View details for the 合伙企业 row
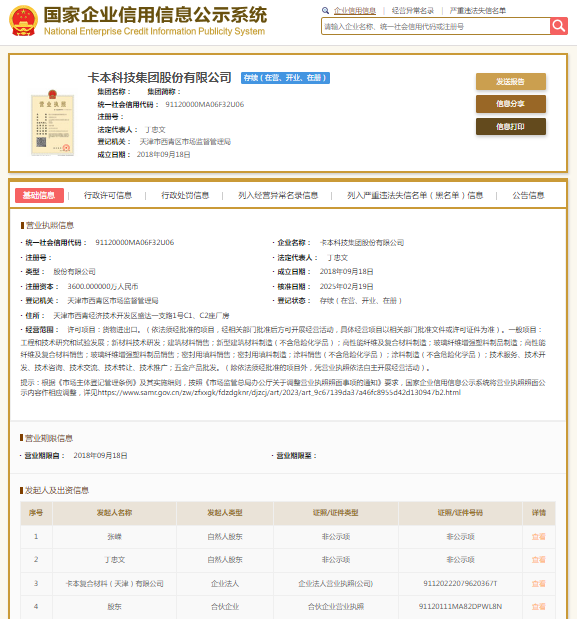 point(538,607)
